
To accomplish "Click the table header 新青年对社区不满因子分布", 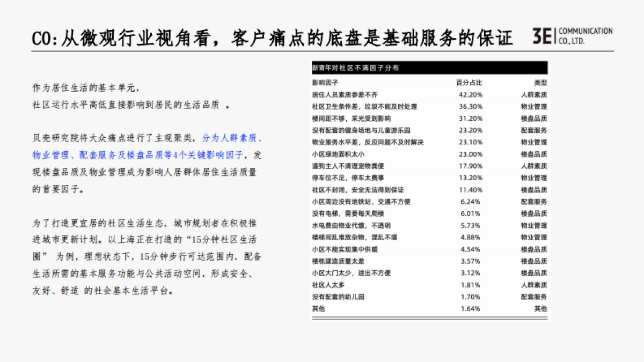I will (x=355, y=68).
